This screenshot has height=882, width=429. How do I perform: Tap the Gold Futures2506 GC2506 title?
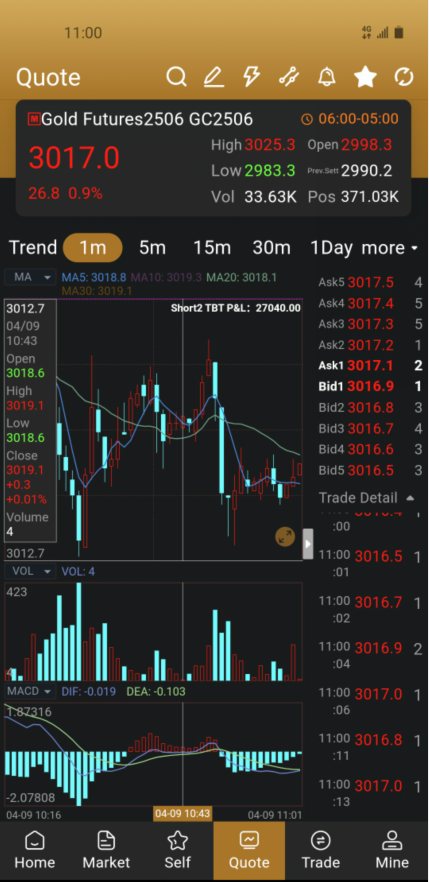point(147,119)
